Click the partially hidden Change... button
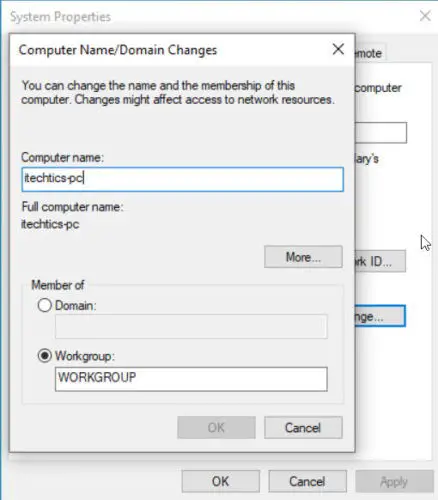Viewport: 438px width, 500px height. [x=380, y=316]
